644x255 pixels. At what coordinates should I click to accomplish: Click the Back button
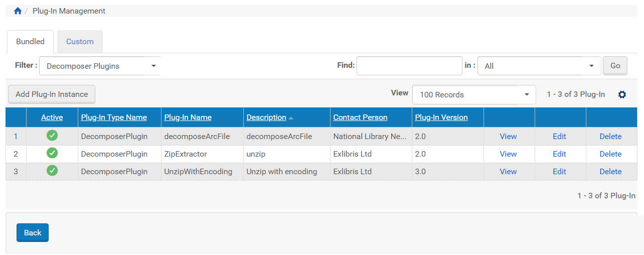tap(33, 232)
